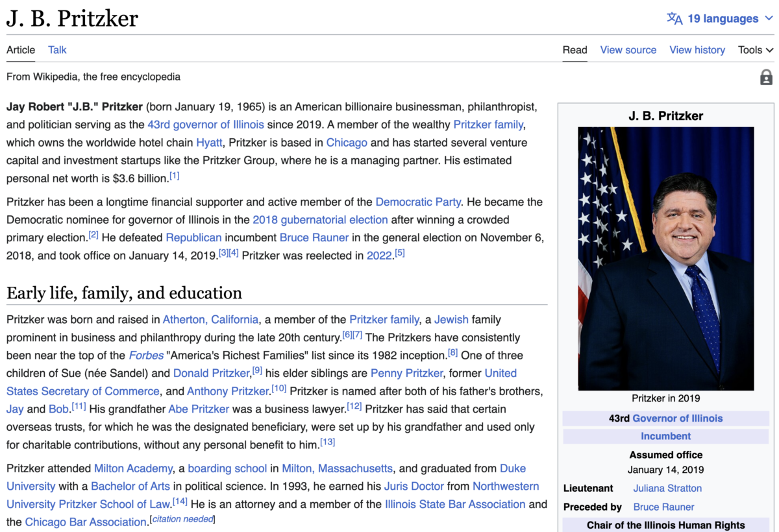The image size is (779, 532).
Task: Jump to citation footnote 1
Action: tap(175, 176)
